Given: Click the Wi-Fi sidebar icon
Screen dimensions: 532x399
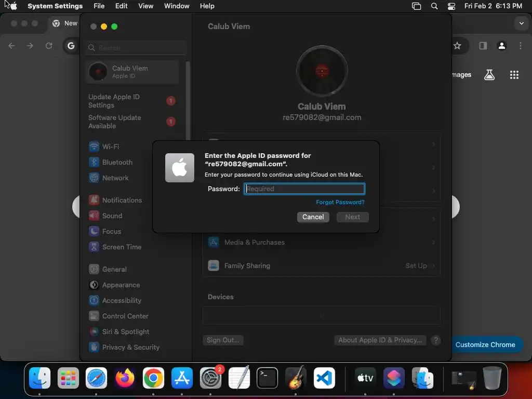Looking at the screenshot, I should coord(94,147).
